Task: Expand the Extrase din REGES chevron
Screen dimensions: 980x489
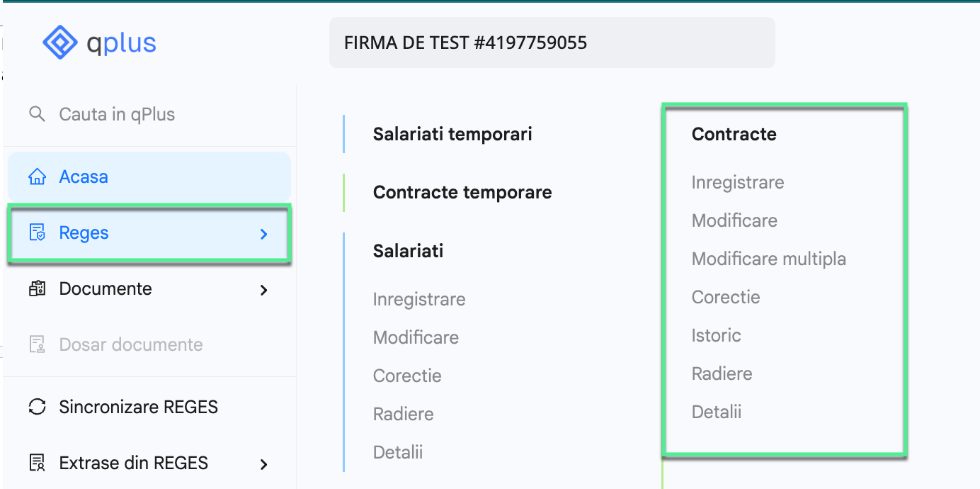Action: 263,465
